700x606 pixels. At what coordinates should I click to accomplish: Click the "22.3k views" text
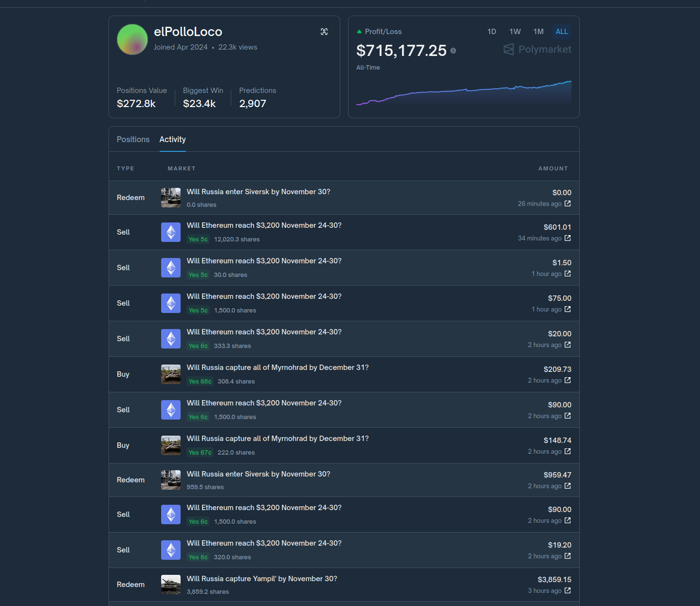click(x=238, y=47)
